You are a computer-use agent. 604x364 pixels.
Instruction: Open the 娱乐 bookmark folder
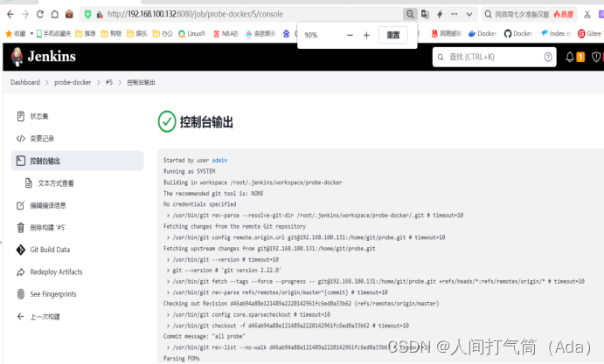pos(136,34)
